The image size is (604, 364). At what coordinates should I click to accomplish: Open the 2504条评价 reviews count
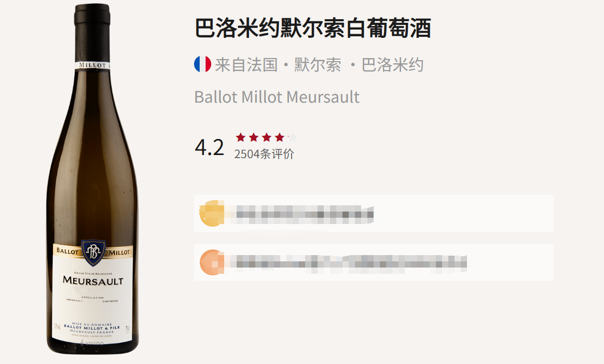click(264, 154)
